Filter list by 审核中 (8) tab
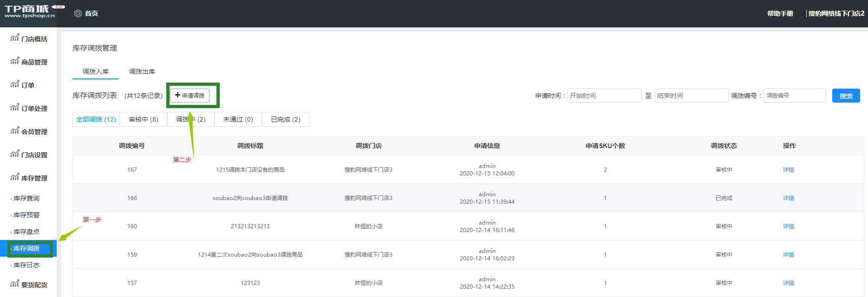Image resolution: width=868 pixels, height=297 pixels. 144,119
